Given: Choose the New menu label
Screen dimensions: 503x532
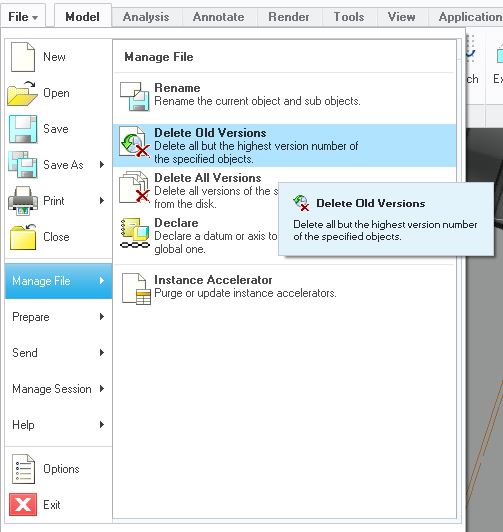Looking at the screenshot, I should (x=54, y=57).
